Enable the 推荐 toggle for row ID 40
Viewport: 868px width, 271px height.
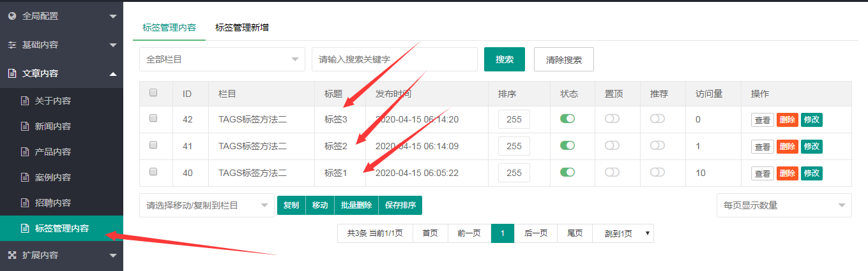coord(657,172)
